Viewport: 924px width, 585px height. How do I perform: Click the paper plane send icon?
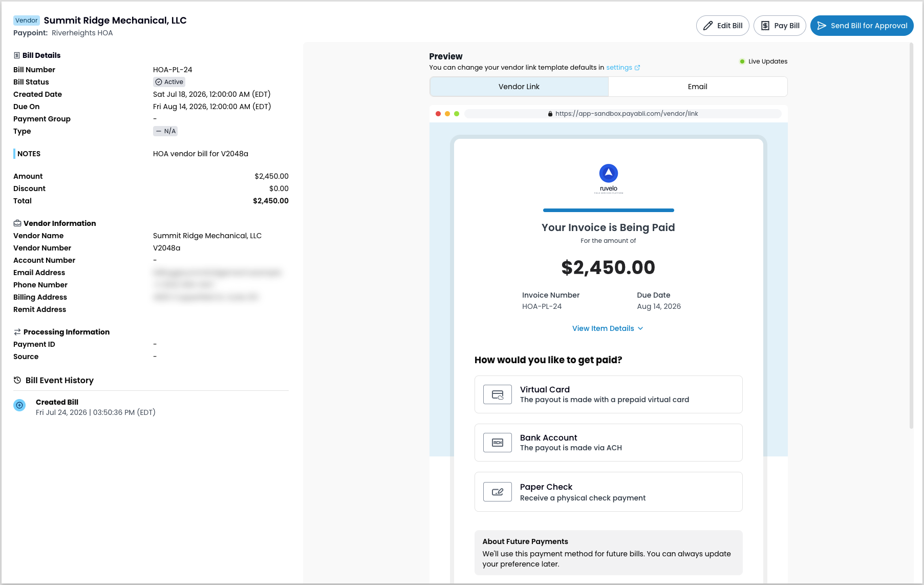click(x=822, y=26)
